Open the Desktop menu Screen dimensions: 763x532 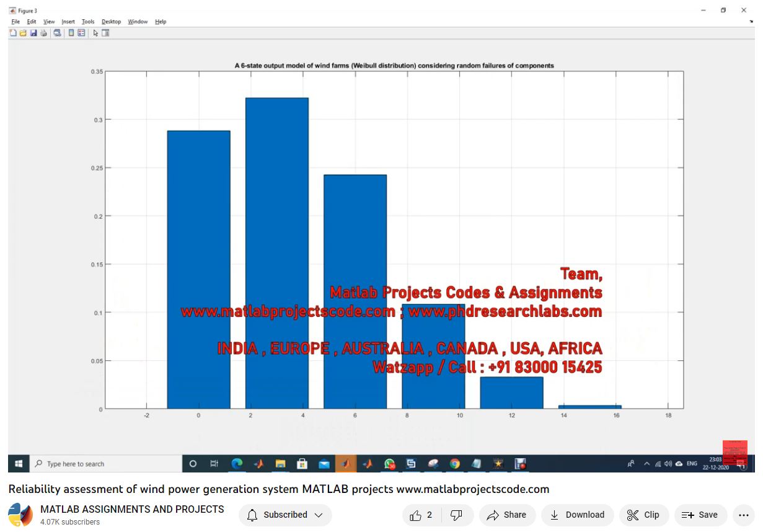[x=112, y=22]
